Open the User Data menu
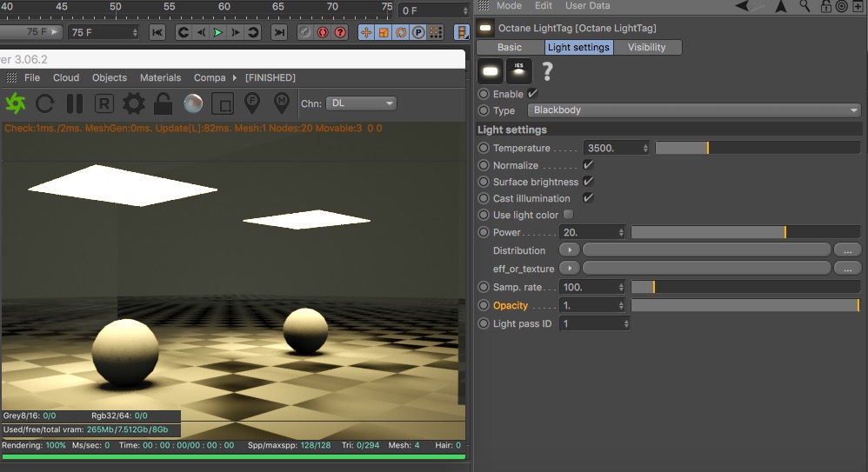868x472 pixels. tap(587, 5)
